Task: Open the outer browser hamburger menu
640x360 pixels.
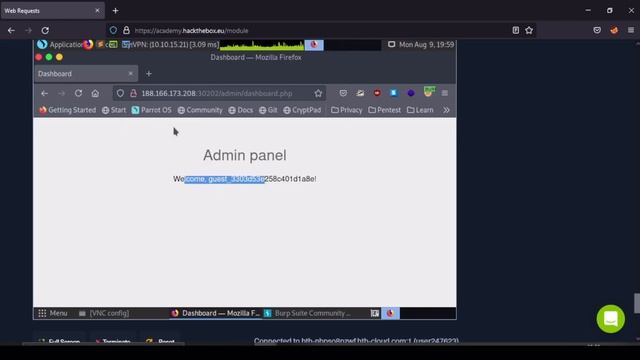Action: (631, 30)
